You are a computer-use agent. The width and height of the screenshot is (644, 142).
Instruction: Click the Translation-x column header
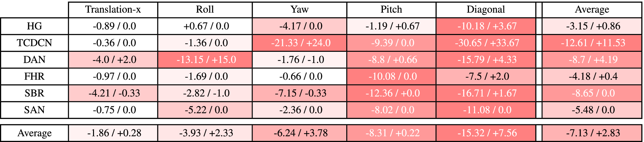[x=113, y=9]
